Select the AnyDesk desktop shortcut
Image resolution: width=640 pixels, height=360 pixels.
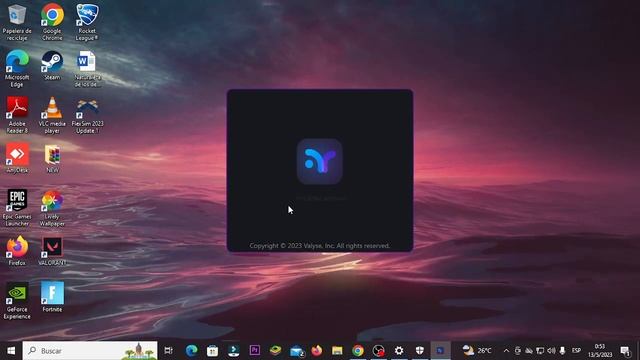coord(17,158)
